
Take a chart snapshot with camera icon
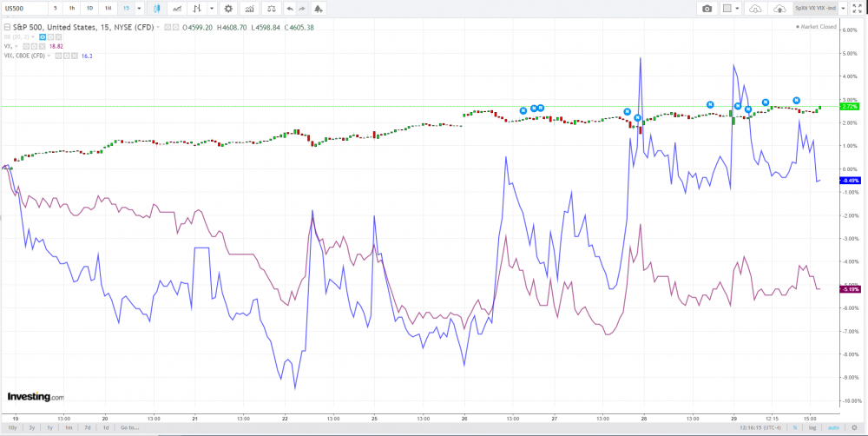point(707,8)
